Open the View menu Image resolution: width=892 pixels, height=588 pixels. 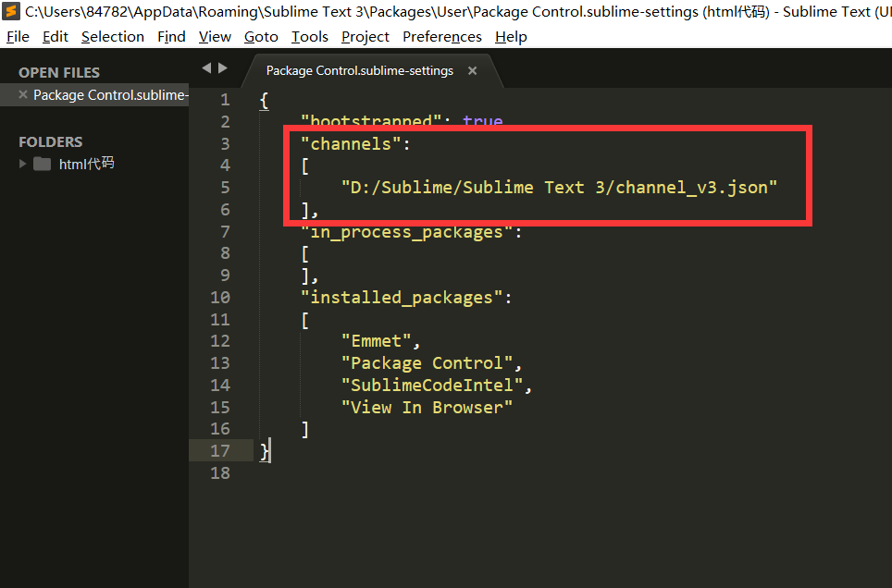click(215, 37)
